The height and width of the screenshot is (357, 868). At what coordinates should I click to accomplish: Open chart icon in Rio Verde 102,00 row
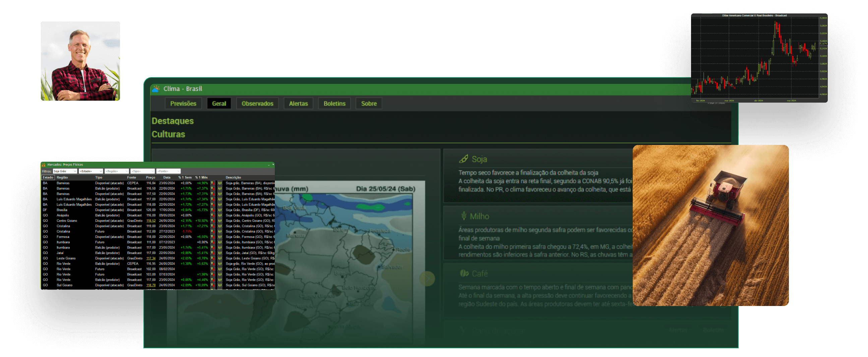point(220,269)
